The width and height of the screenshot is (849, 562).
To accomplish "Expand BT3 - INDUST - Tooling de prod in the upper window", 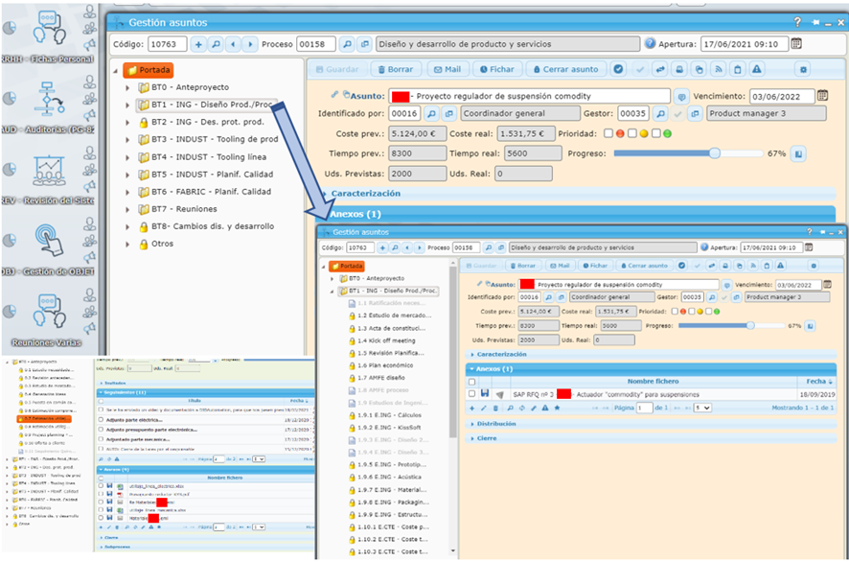I will [128, 140].
